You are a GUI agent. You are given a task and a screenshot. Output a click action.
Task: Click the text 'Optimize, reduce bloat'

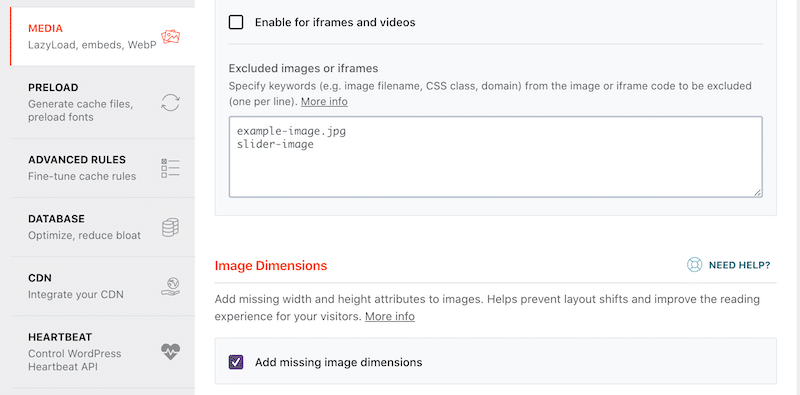tap(84, 236)
